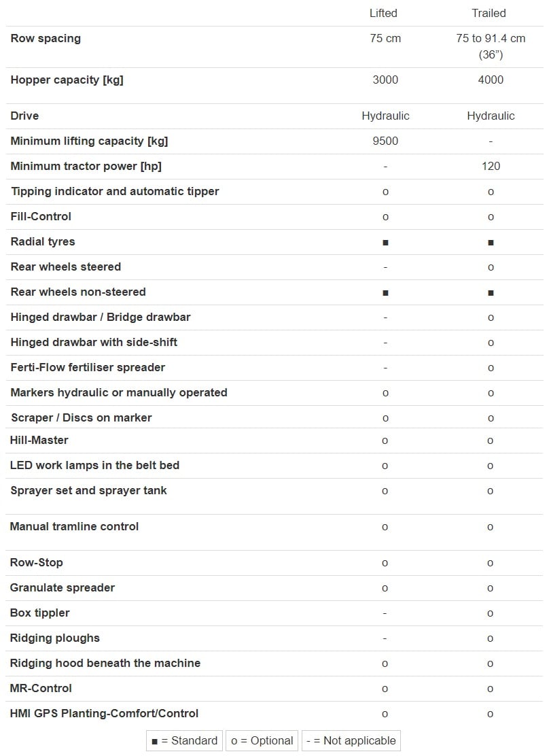Click the Not applicable legend box
This screenshot has width=549, height=756.
351,740
